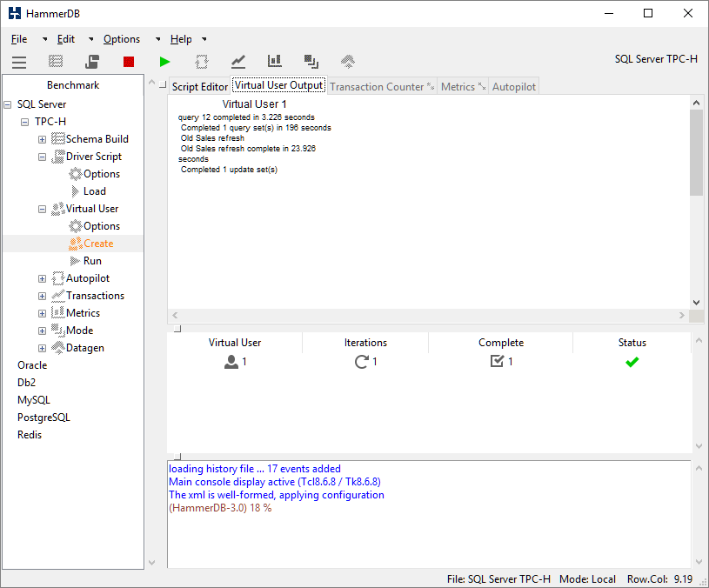Image resolution: width=709 pixels, height=588 pixels.
Task: Expand the Transactions tree node
Action: click(42, 296)
